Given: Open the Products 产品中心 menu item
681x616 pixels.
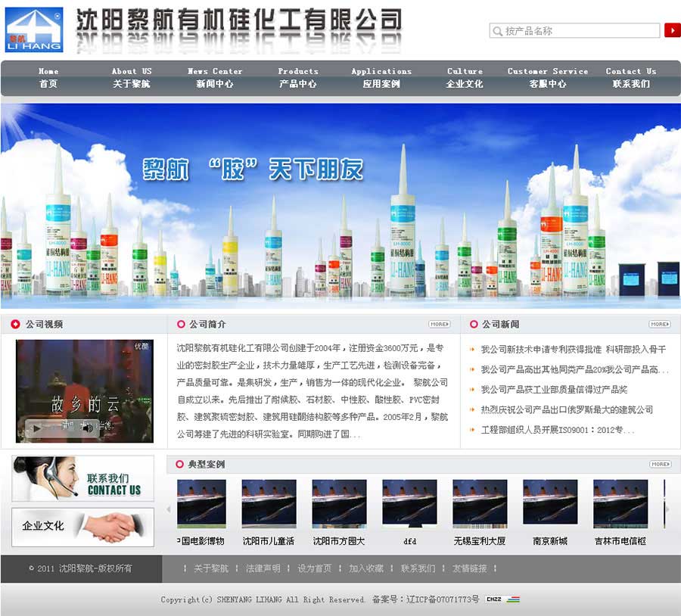Looking at the screenshot, I should coord(298,78).
